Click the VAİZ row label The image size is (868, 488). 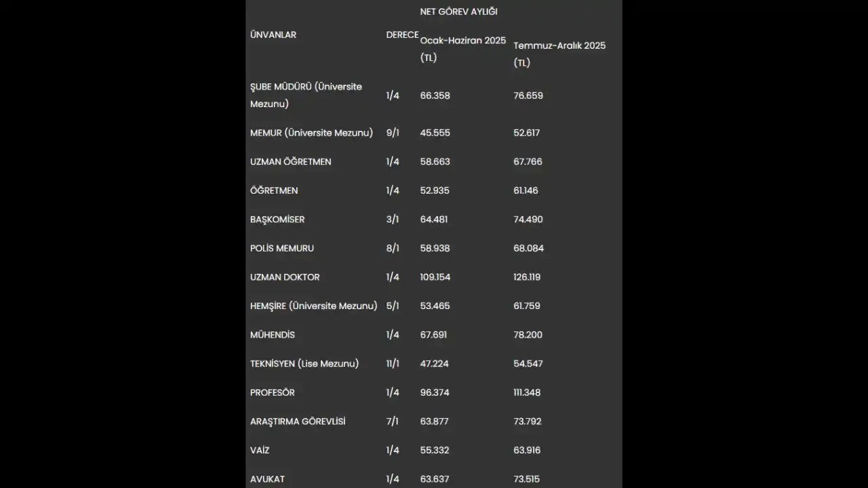(x=260, y=450)
